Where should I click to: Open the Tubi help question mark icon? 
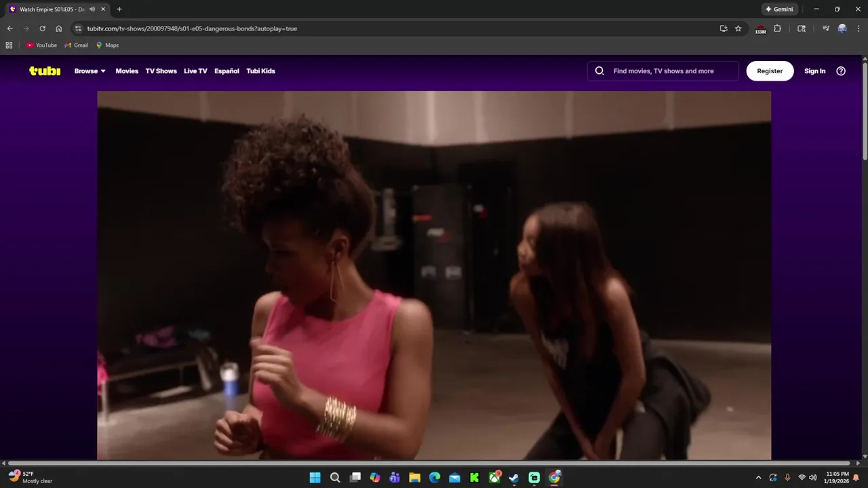click(841, 71)
